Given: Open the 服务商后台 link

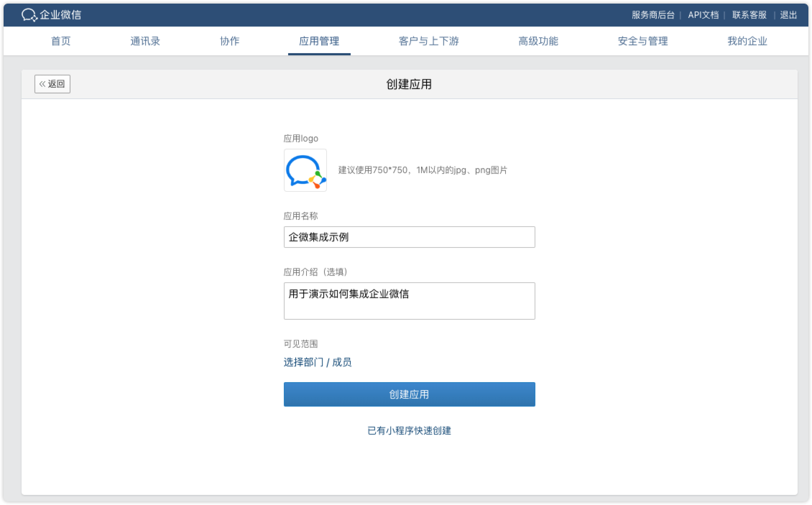Looking at the screenshot, I should (653, 15).
